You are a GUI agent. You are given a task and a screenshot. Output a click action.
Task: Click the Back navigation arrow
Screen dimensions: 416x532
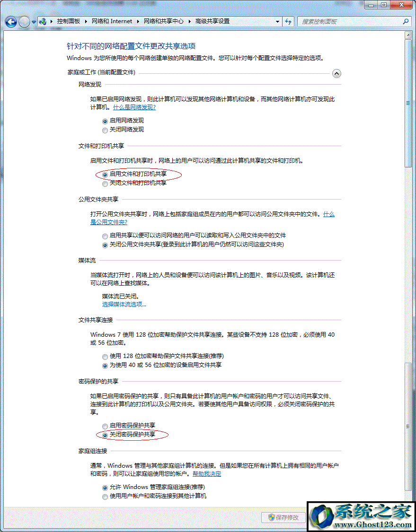point(11,22)
